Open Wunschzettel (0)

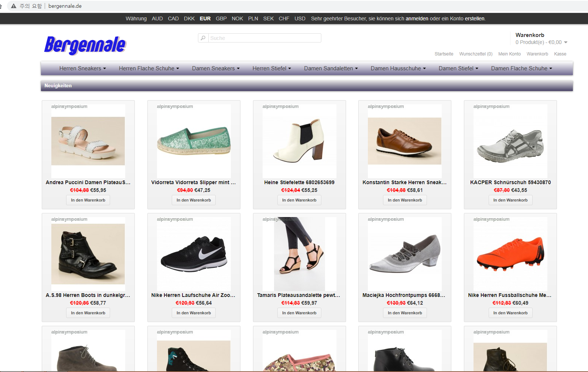pyautogui.click(x=476, y=54)
